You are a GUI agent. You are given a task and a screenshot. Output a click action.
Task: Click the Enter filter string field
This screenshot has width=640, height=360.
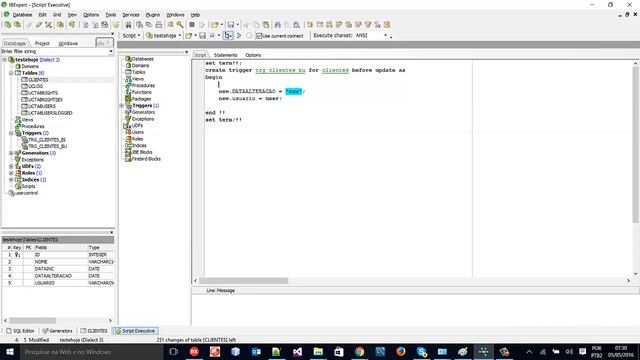[54, 52]
